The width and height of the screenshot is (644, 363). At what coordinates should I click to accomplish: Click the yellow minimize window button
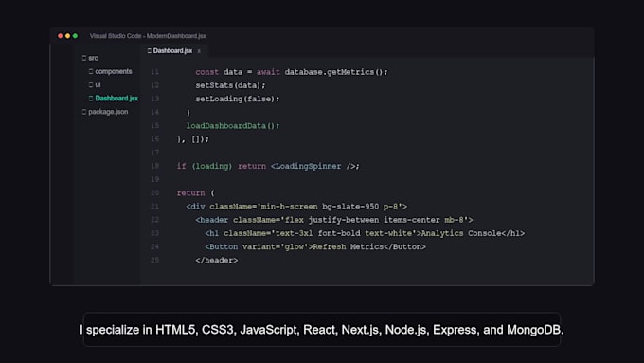[68, 36]
